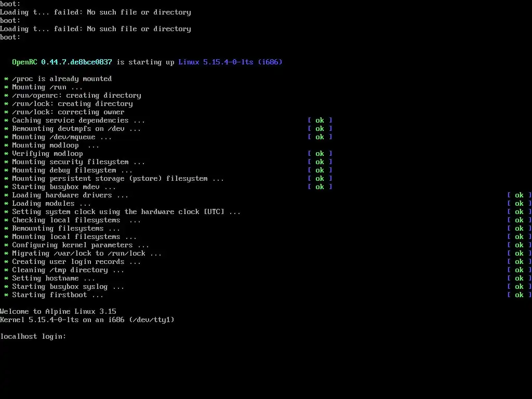Click '/run/lock: creating directory' line

click(73, 104)
